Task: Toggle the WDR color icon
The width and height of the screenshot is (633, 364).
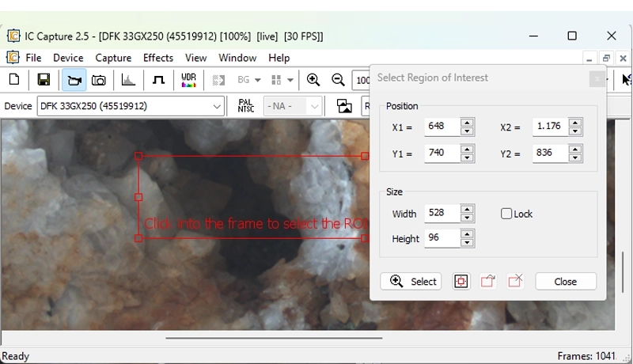Action: [x=188, y=80]
